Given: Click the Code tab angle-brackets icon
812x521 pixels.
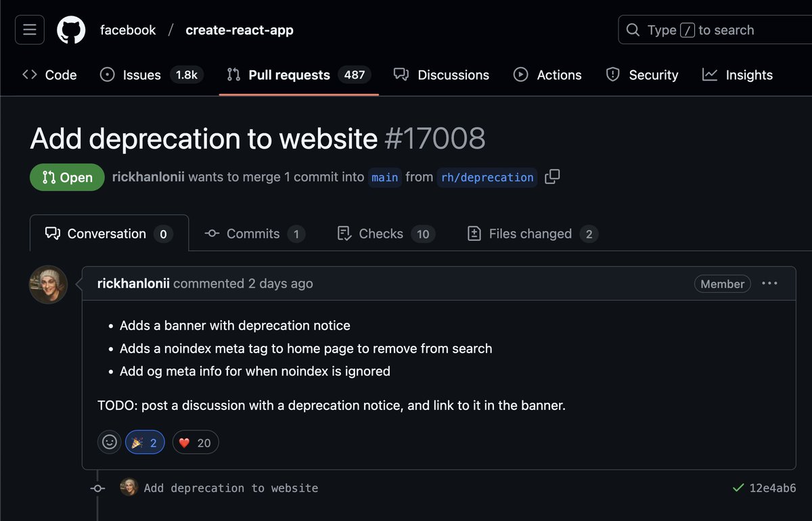Looking at the screenshot, I should point(30,75).
